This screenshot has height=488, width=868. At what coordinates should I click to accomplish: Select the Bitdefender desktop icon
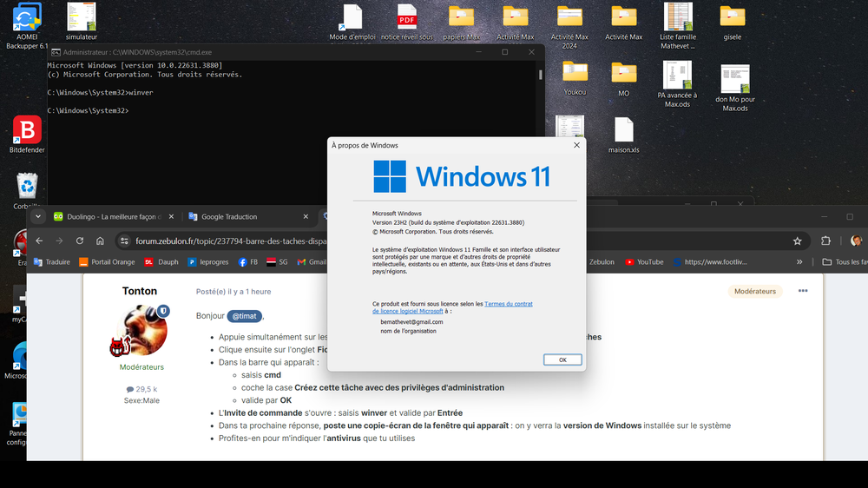[27, 133]
